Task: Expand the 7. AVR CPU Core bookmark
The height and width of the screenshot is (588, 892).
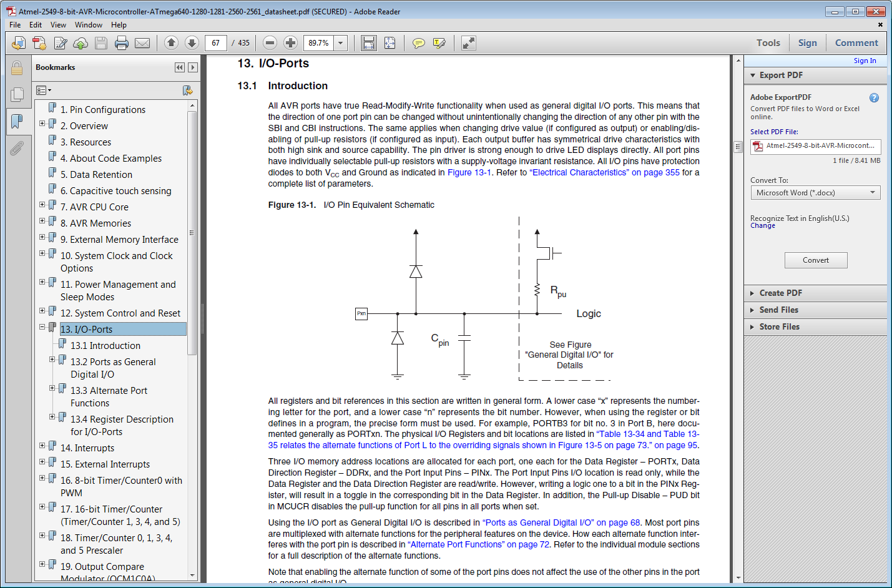Action: pos(42,205)
